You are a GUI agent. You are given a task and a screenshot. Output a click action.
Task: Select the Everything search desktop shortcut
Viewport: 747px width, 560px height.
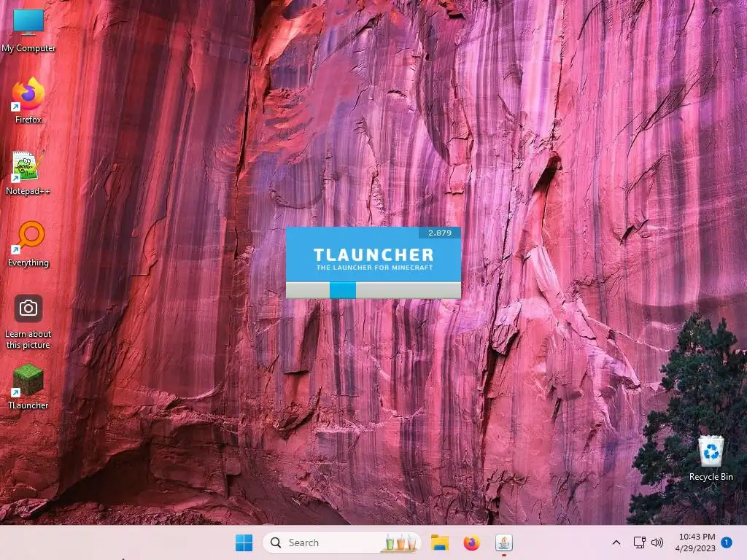point(28,244)
